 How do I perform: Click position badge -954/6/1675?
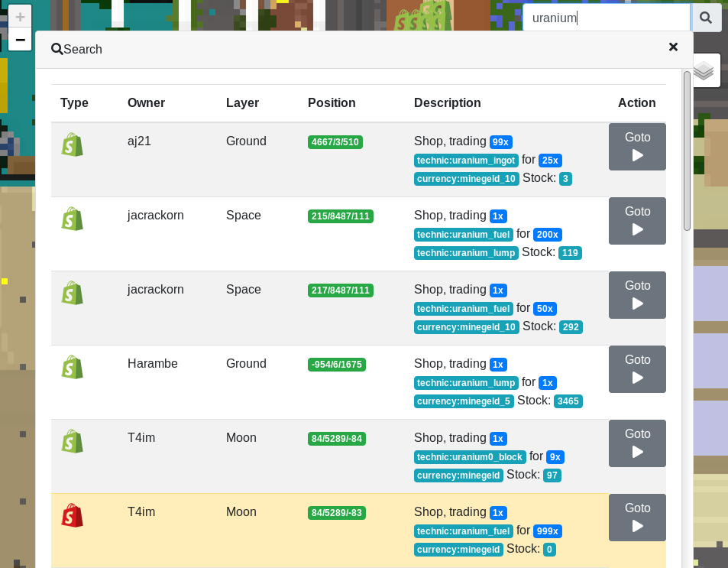(x=337, y=365)
